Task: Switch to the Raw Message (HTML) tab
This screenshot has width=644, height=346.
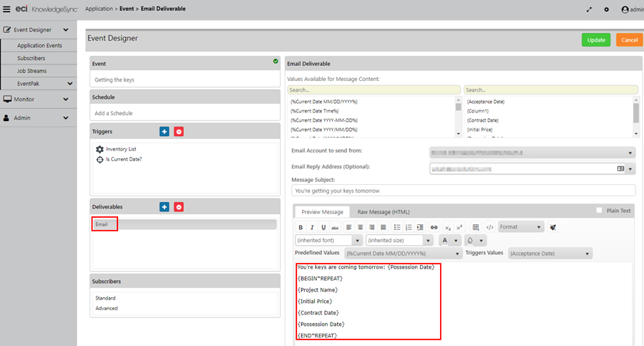Action: (384, 212)
